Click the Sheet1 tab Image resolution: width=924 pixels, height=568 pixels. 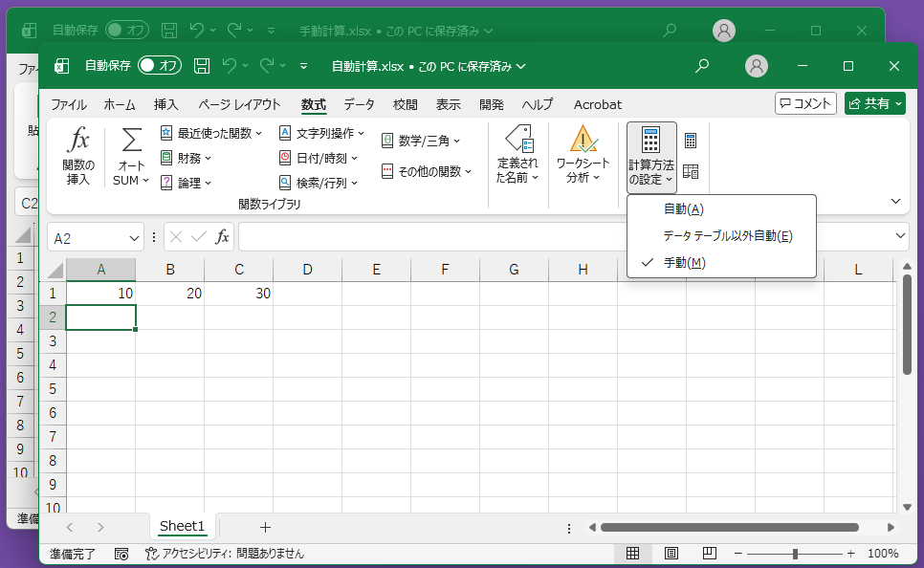point(182,526)
